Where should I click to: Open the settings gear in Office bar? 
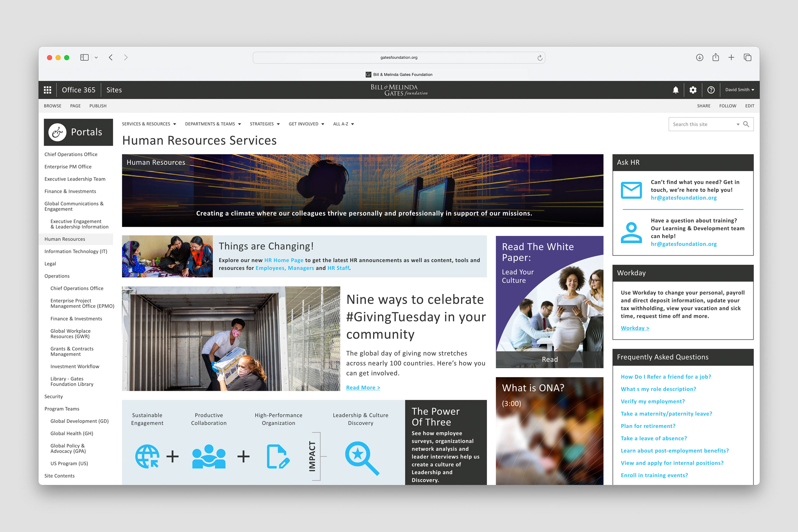(693, 90)
